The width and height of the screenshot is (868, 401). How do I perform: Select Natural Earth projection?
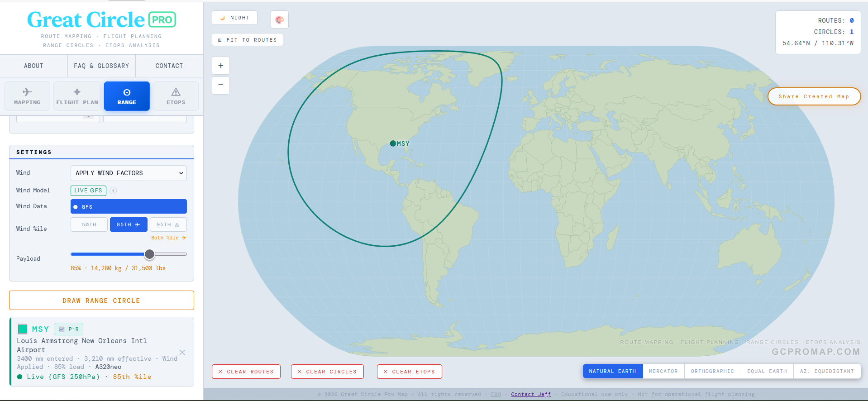click(x=613, y=371)
